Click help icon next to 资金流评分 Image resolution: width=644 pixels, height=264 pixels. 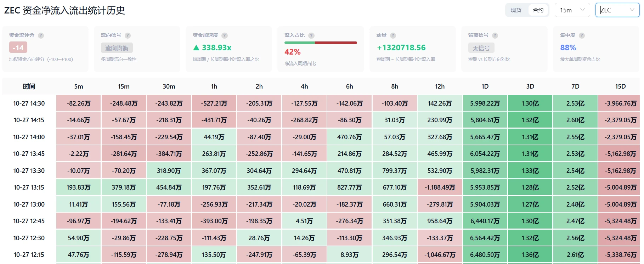[x=41, y=35]
